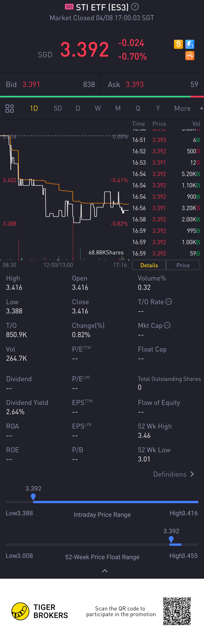Select the 1D chart tab
Viewport: 204px width, 644px height.
(34, 108)
